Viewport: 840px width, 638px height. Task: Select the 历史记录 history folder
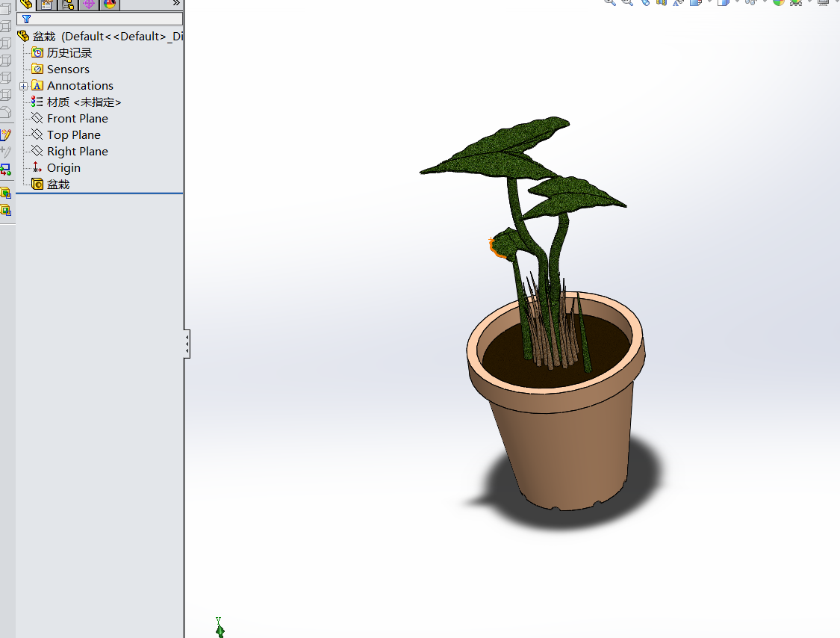(x=62, y=52)
